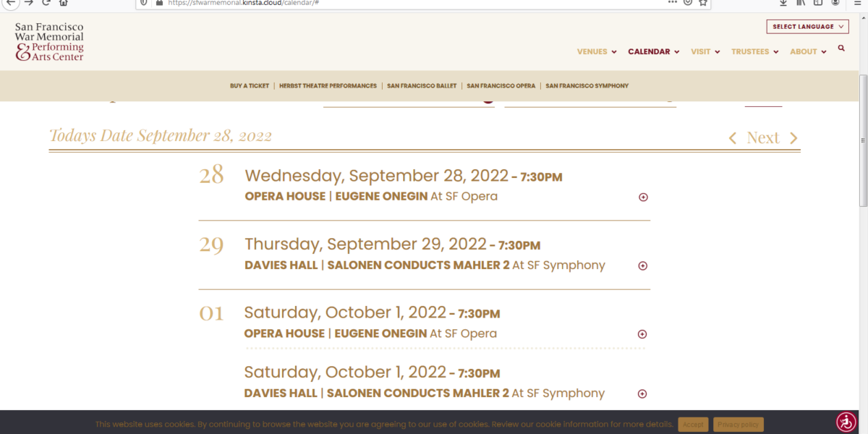Screen dimensions: 868x434
Task: Open the Venues menu
Action: click(x=597, y=52)
